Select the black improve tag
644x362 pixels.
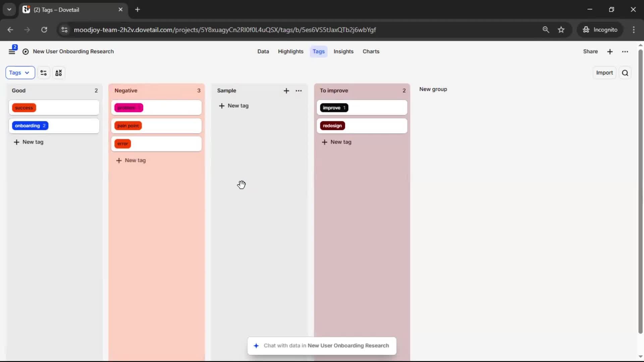pos(334,108)
